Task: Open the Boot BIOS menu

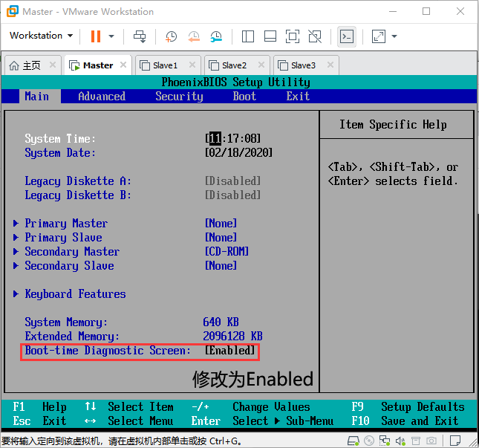Action: (x=244, y=97)
